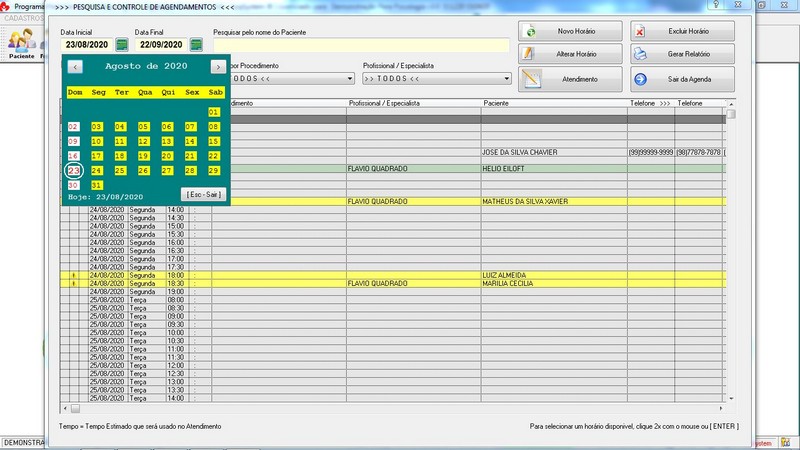Select day 31 in the calendar

96,185
